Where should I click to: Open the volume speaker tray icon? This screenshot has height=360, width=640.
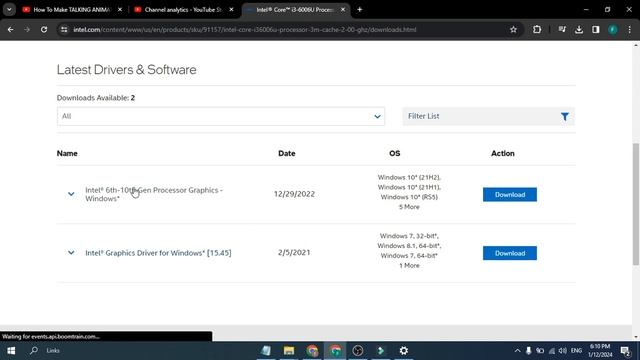(x=563, y=351)
